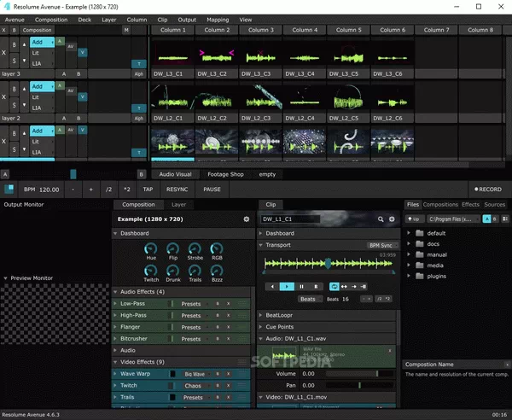Open layer 3 Add blend mode dropdown

[x=42, y=42]
